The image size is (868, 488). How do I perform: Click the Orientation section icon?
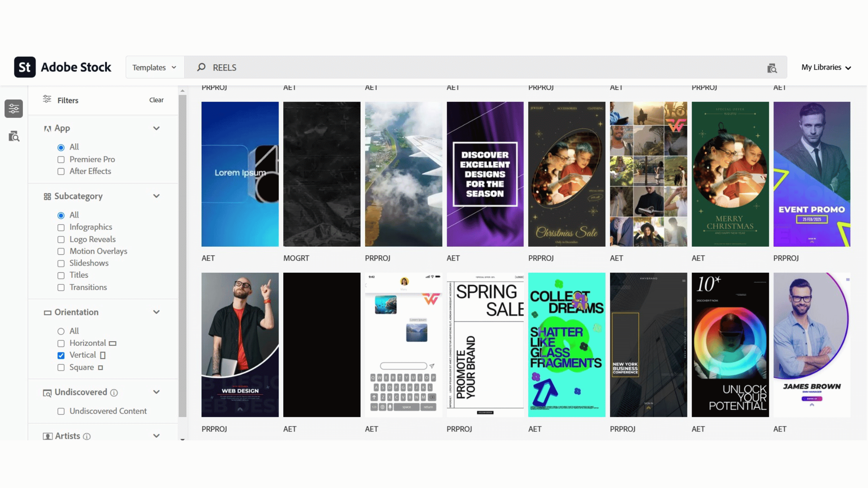pyautogui.click(x=47, y=312)
